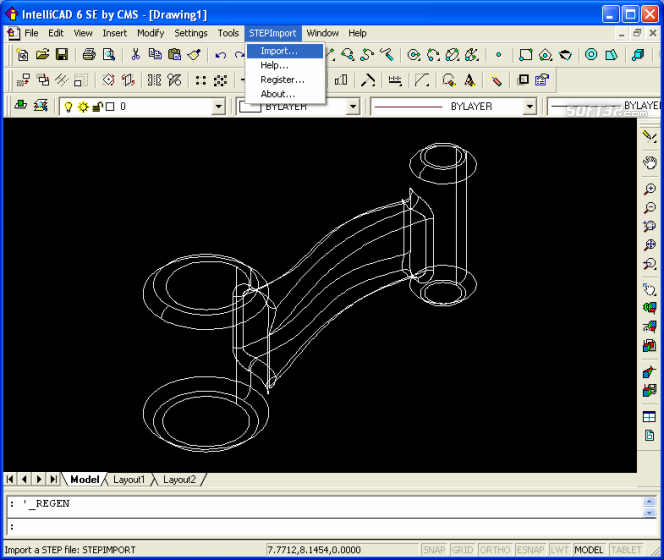Toggle LWT lineweight display
Viewport: 664px width, 560px height.
click(559, 549)
